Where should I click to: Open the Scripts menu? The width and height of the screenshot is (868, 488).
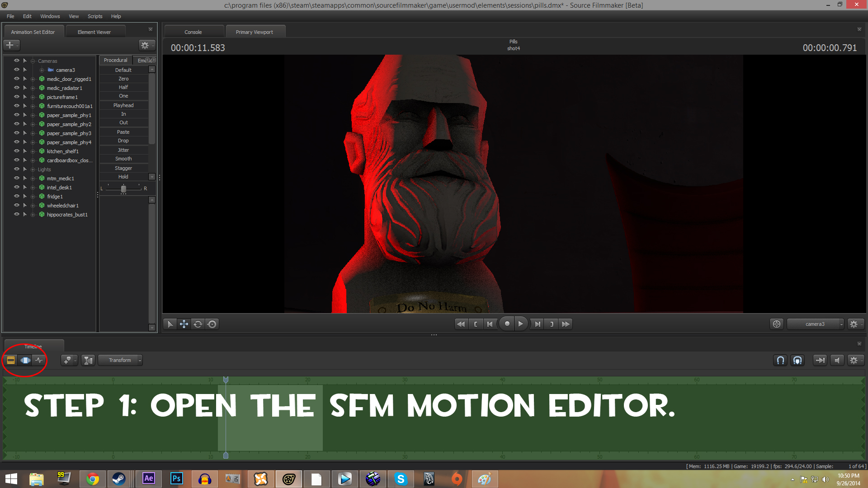95,16
